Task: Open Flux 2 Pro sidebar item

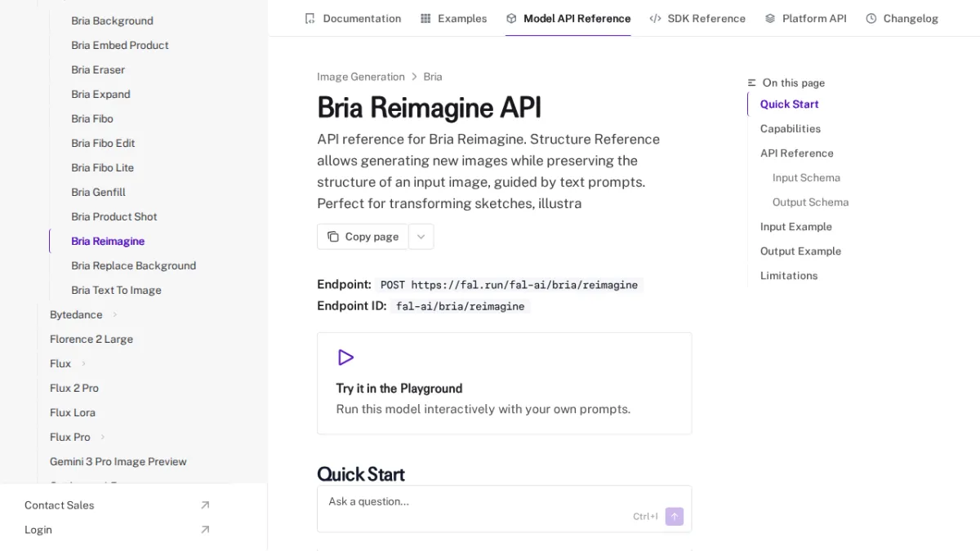Action: point(74,388)
